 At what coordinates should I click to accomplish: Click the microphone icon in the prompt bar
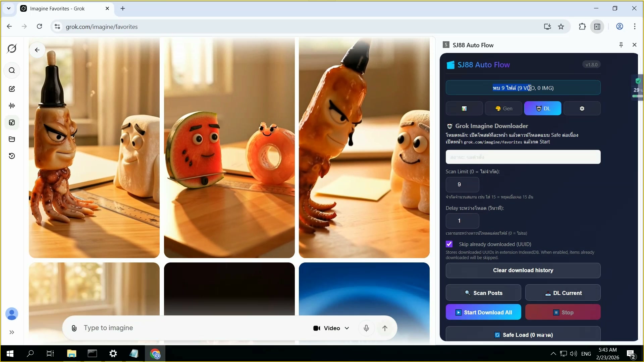[366, 328]
